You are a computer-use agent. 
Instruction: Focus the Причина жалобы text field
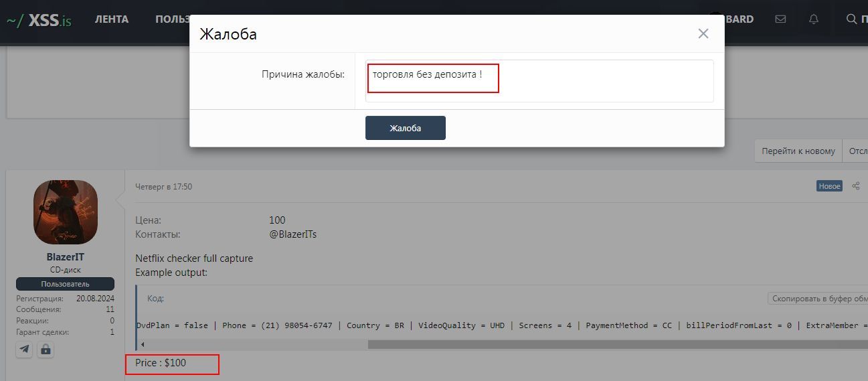click(x=539, y=81)
